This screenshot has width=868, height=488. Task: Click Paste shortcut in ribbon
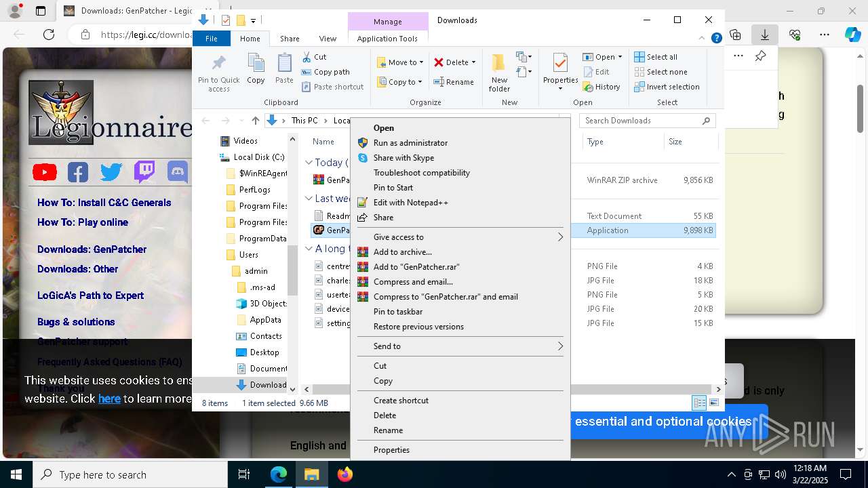click(332, 87)
